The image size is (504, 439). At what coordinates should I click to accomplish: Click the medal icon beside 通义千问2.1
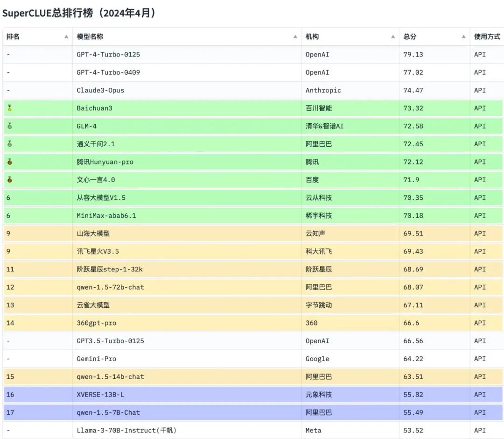coord(9,144)
